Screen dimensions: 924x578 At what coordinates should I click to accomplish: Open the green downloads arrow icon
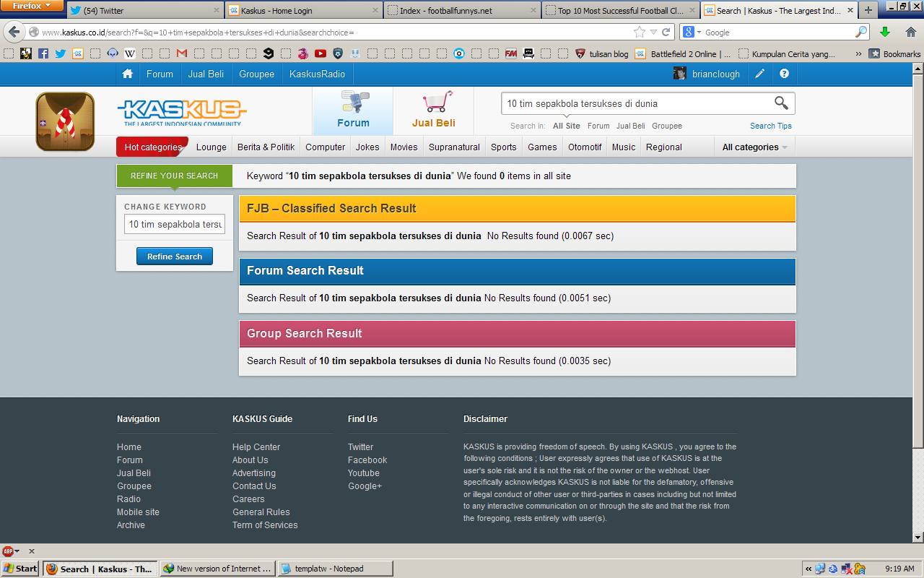(x=885, y=32)
